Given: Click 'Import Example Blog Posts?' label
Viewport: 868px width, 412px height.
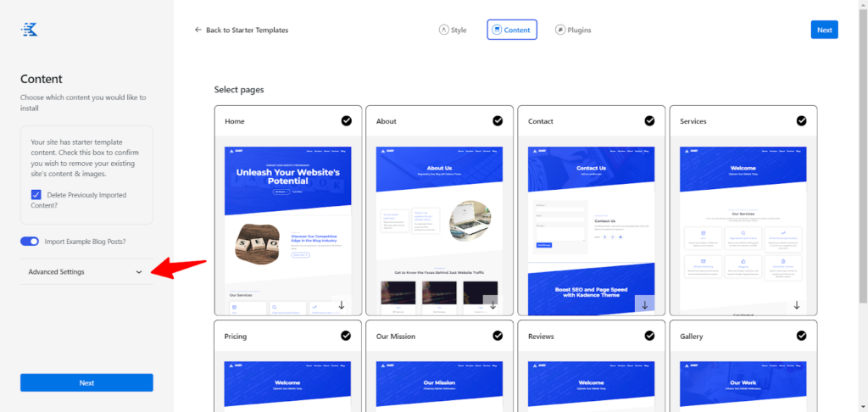Looking at the screenshot, I should pyautogui.click(x=85, y=242).
